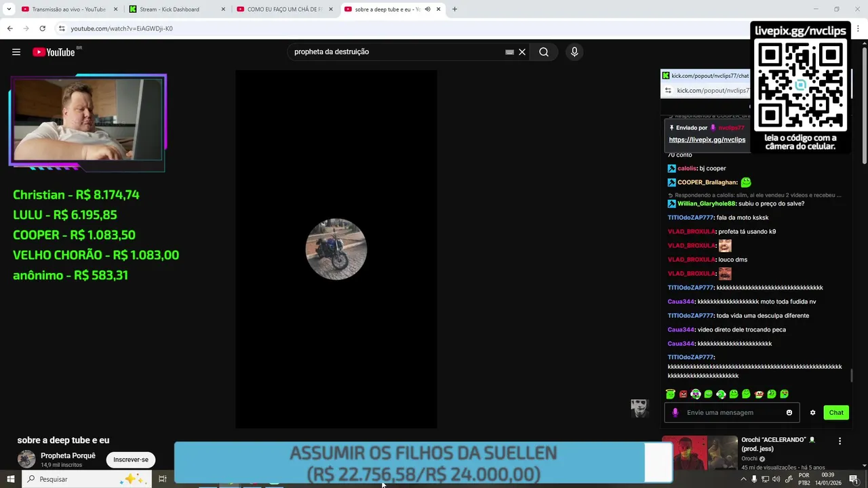Image resolution: width=868 pixels, height=488 pixels.
Task: Send message with the green Chat button
Action: coord(836,412)
